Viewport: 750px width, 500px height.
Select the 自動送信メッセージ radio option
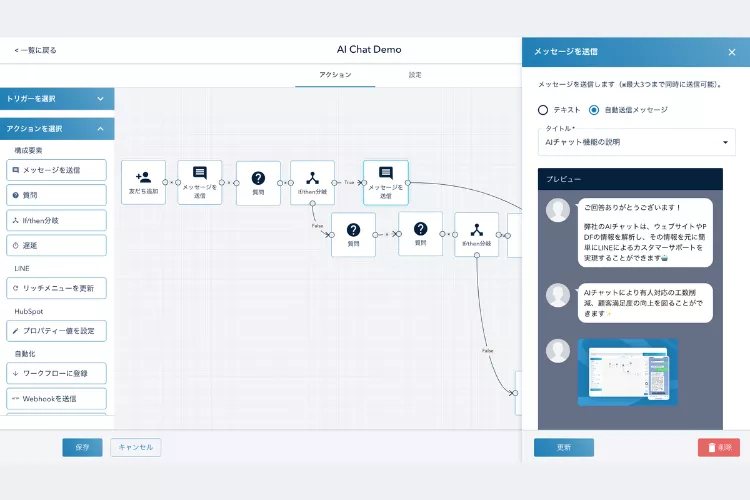[x=594, y=110]
